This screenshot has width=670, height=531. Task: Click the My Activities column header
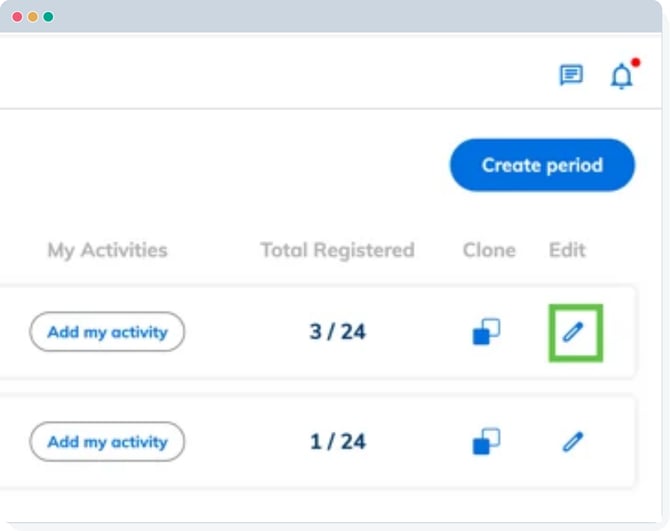pos(107,250)
